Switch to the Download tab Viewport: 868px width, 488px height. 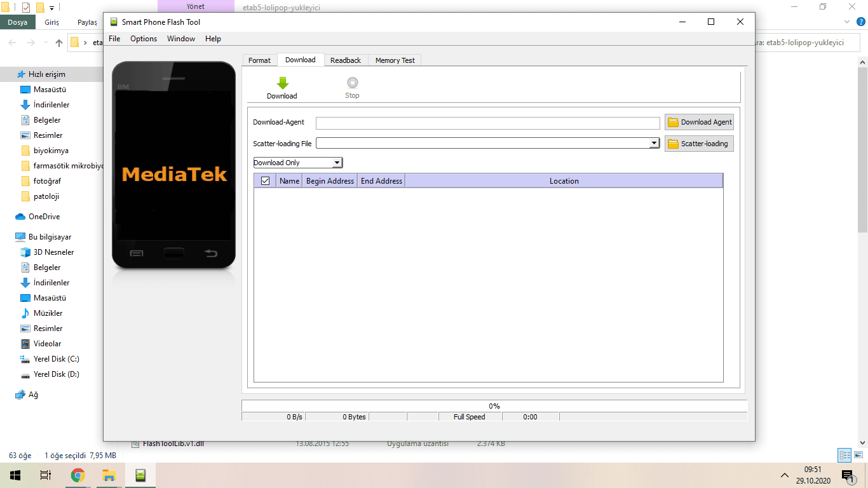pyautogui.click(x=301, y=60)
